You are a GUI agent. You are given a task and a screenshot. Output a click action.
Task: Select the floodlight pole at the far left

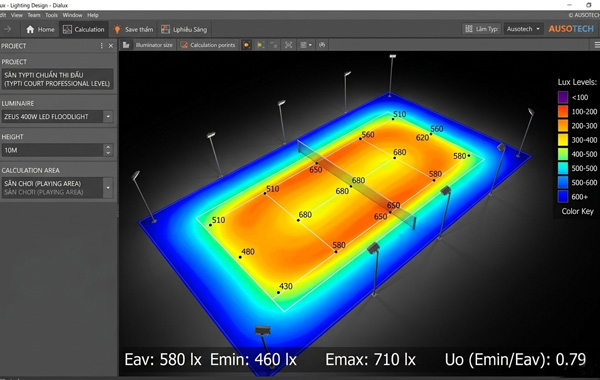pyautogui.click(x=143, y=196)
